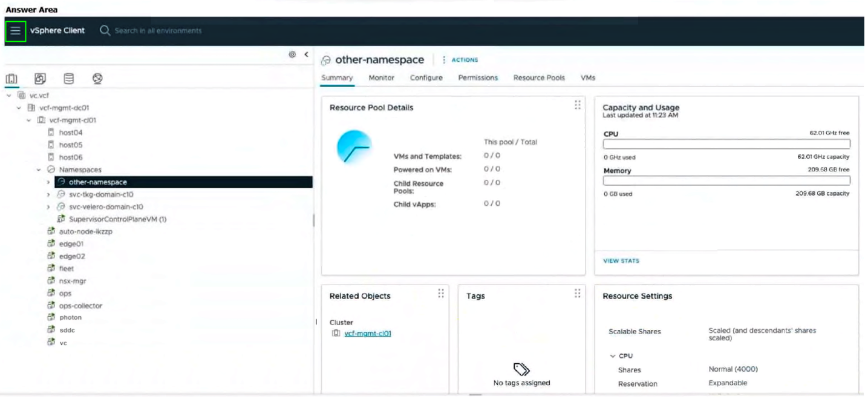868x399 pixels.
Task: Click the SupervisorControlPlaneVM icon
Action: coord(61,219)
